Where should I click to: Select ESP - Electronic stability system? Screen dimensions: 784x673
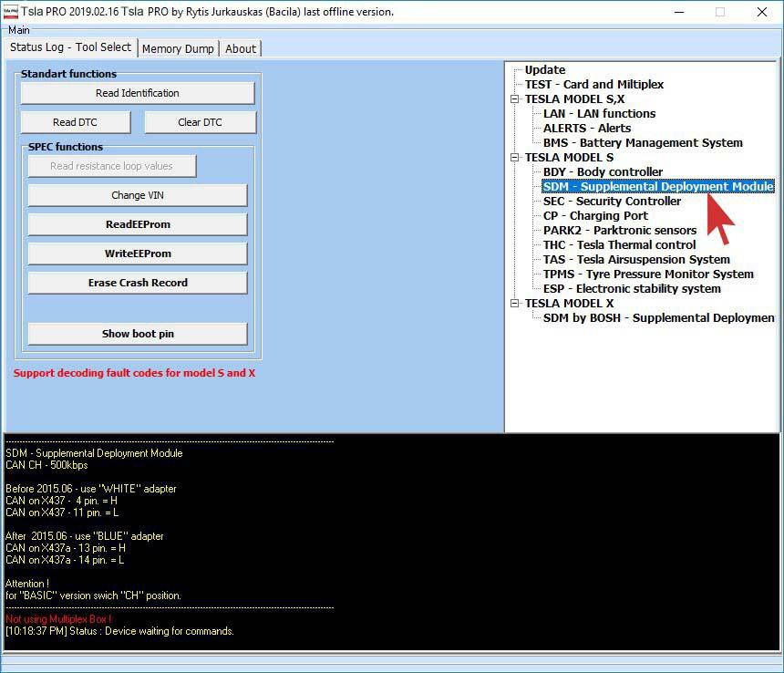(x=632, y=289)
